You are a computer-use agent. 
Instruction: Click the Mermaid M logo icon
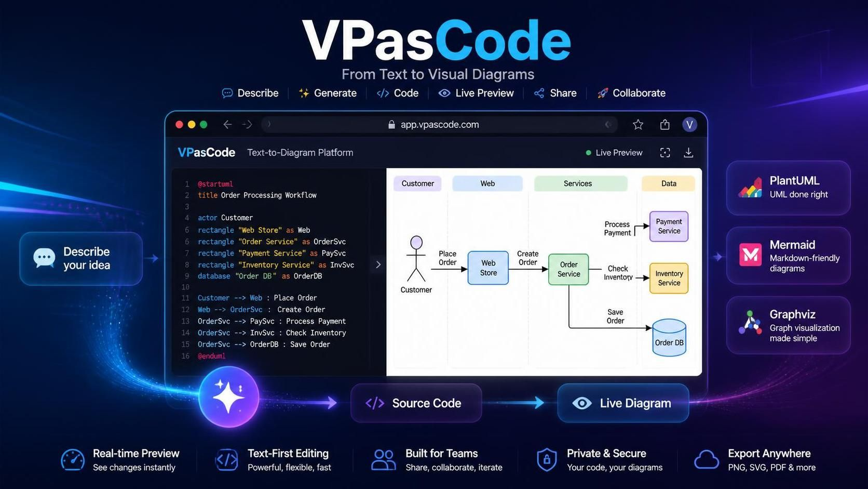750,255
